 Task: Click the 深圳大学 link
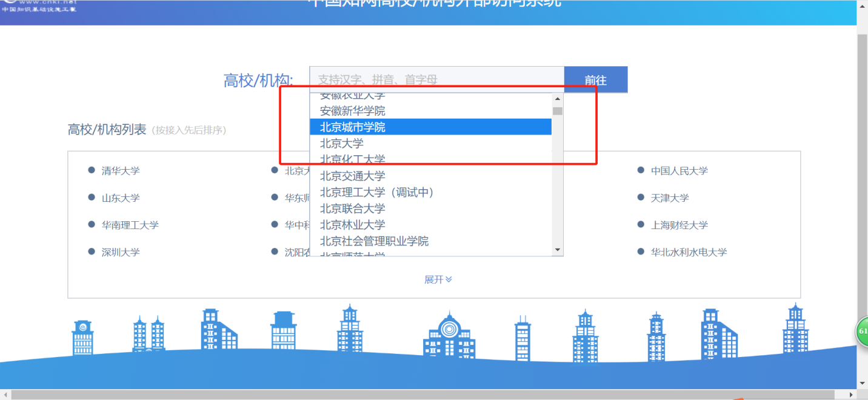121,252
